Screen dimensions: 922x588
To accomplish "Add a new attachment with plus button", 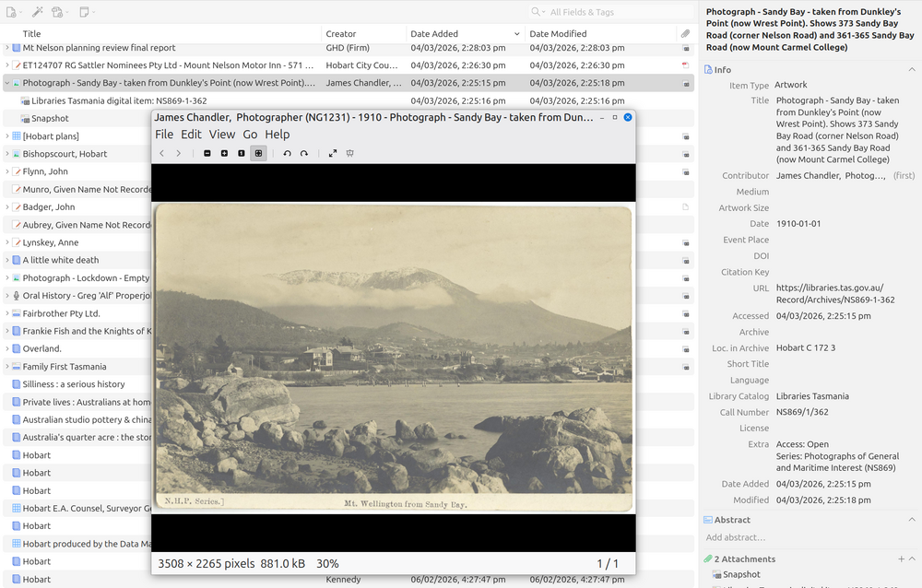I will click(901, 559).
